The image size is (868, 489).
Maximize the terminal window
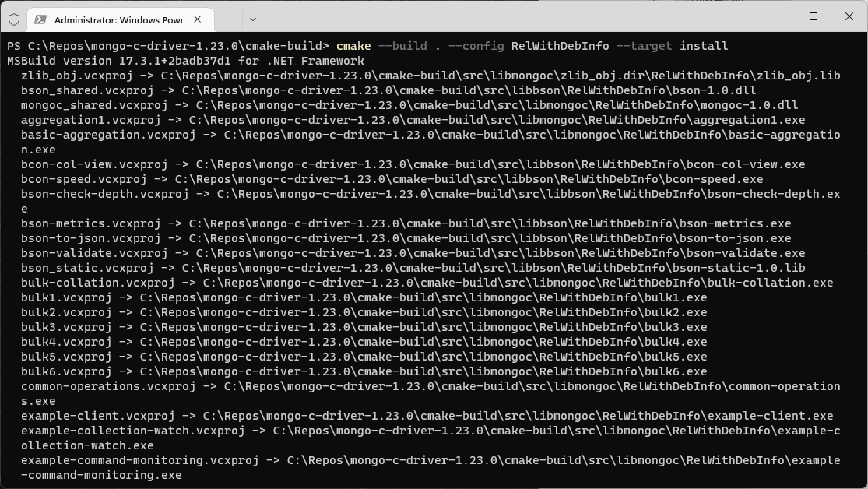[x=814, y=16]
